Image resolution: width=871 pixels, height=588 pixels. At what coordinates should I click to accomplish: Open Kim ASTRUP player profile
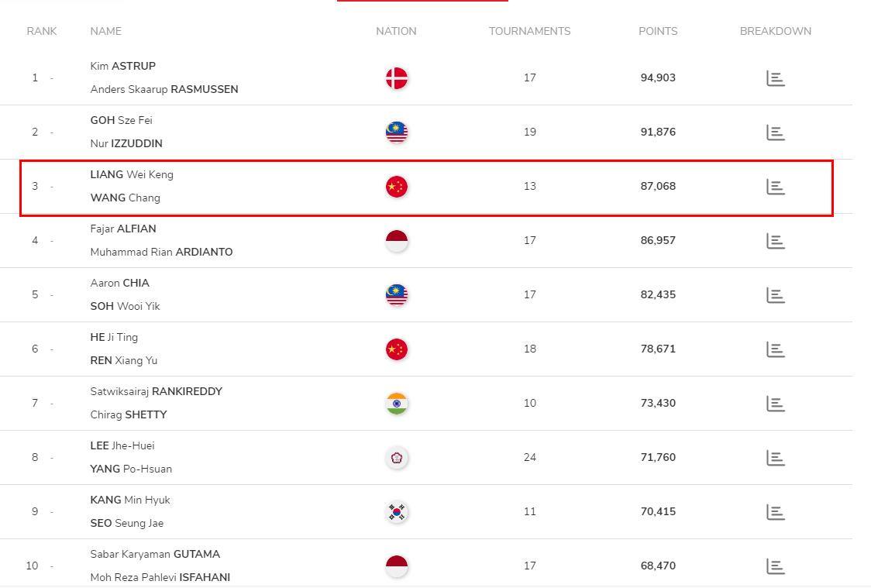[122, 66]
